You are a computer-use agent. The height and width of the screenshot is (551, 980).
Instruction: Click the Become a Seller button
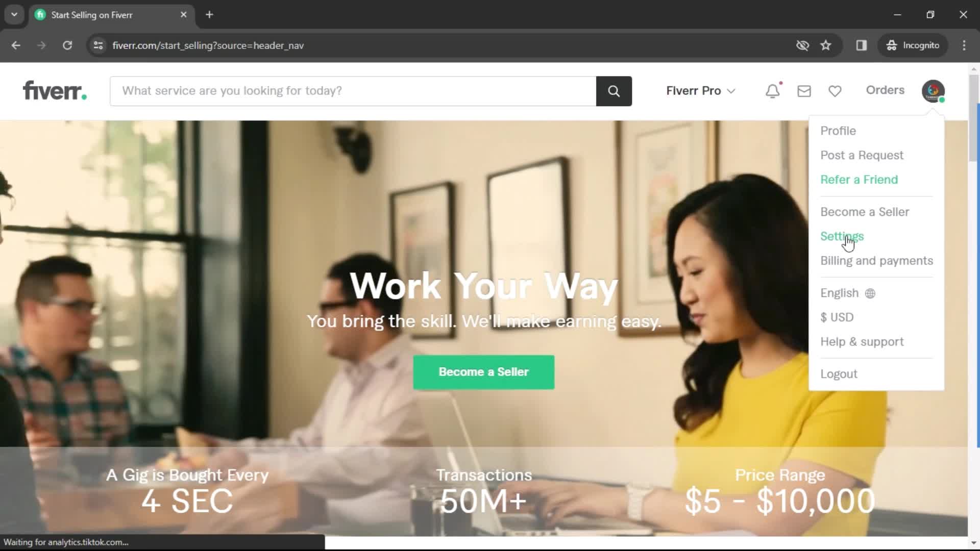(483, 371)
